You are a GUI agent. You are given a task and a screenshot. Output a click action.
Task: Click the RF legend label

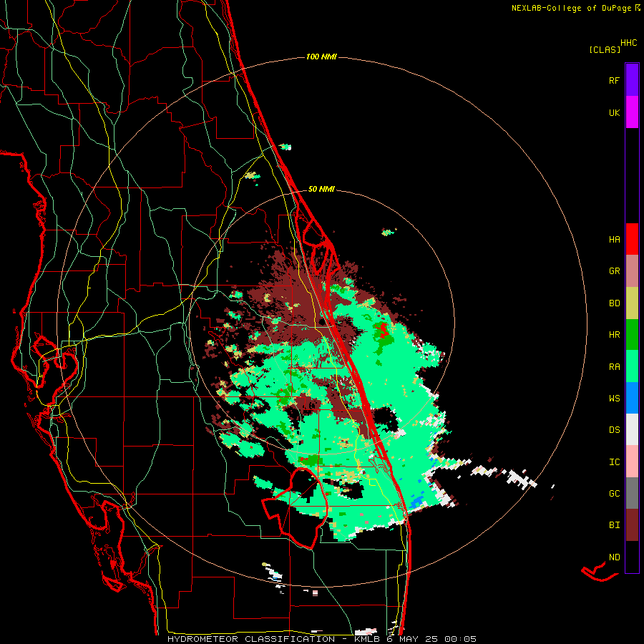coord(615,81)
